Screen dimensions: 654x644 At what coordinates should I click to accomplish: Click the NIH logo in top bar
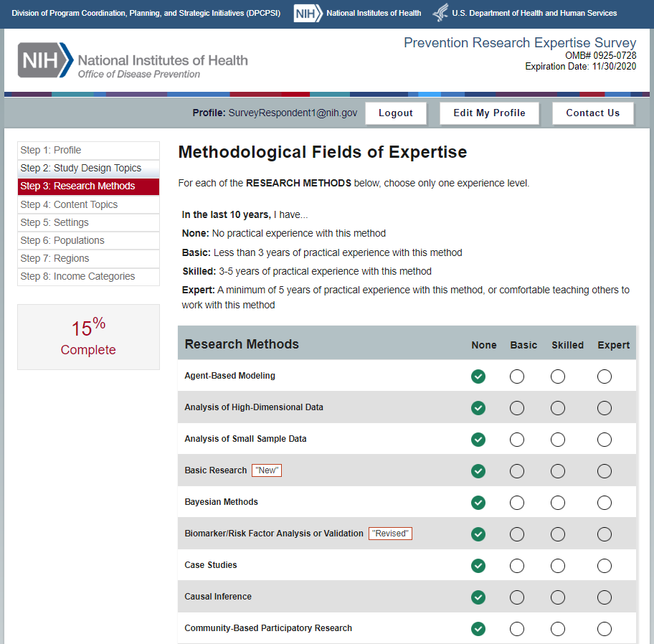(308, 14)
